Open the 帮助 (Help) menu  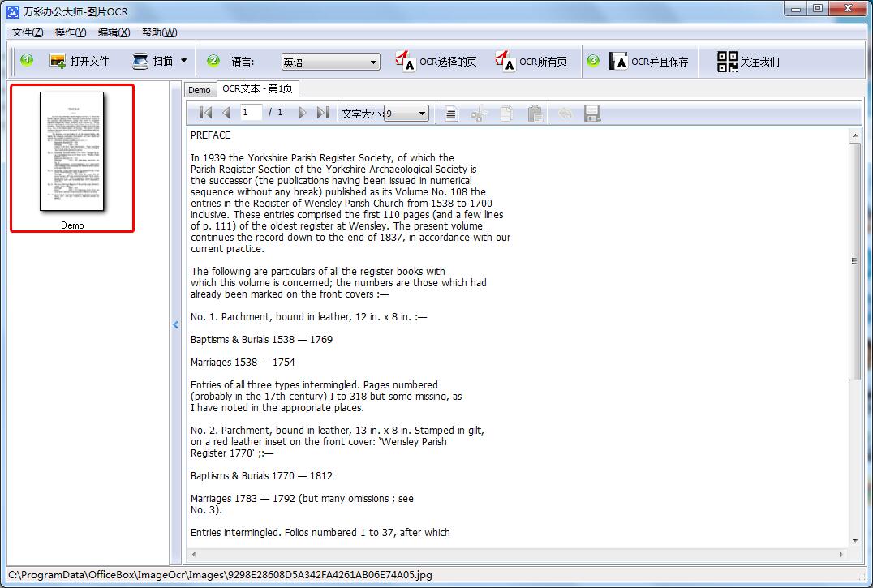tap(159, 32)
